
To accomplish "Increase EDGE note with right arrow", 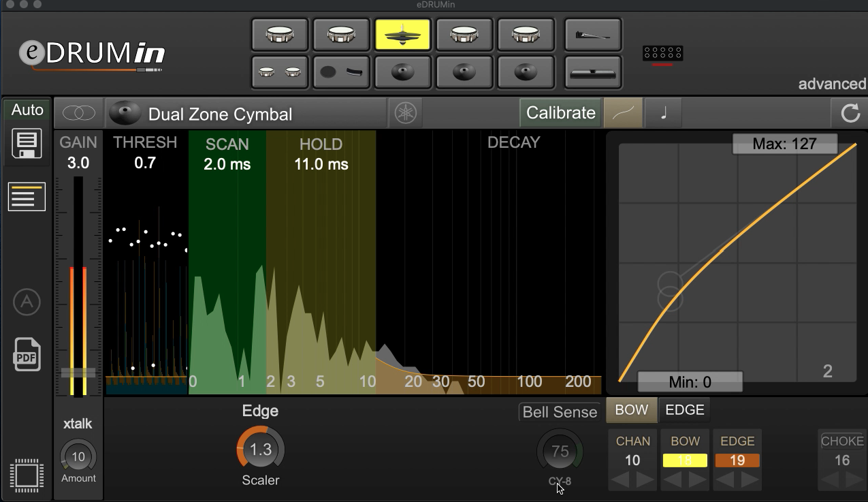I will 750,480.
